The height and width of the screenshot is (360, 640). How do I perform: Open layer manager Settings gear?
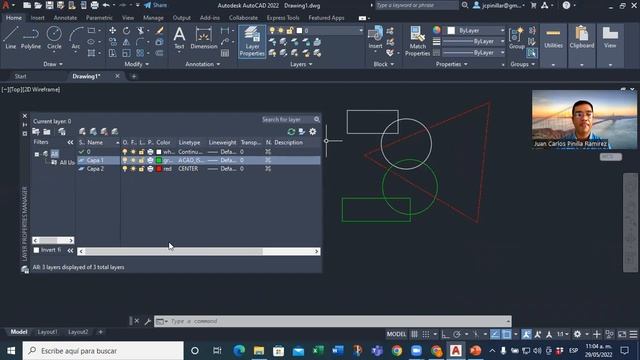[x=313, y=131]
